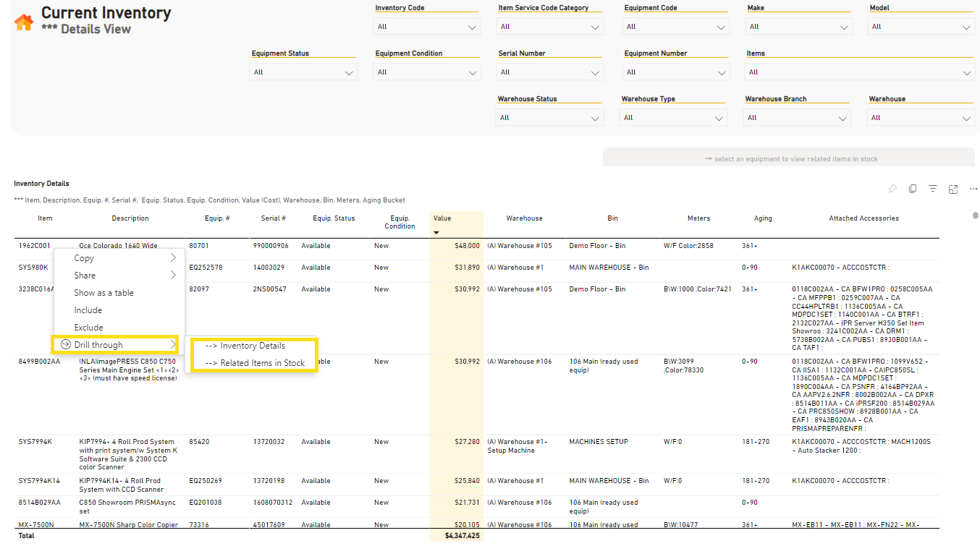Select item cell SYS7994K14

tap(40, 481)
